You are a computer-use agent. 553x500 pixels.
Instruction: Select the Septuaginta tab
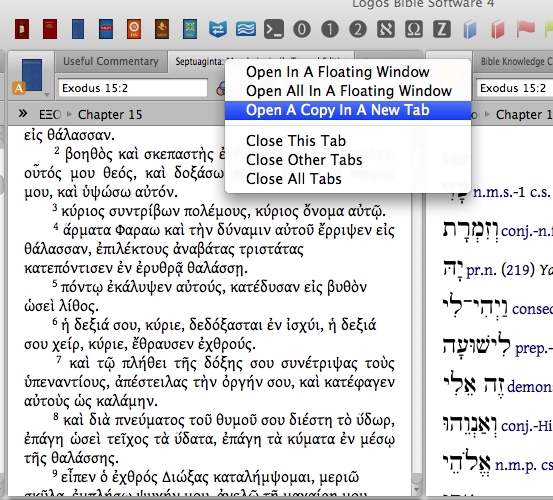199,61
